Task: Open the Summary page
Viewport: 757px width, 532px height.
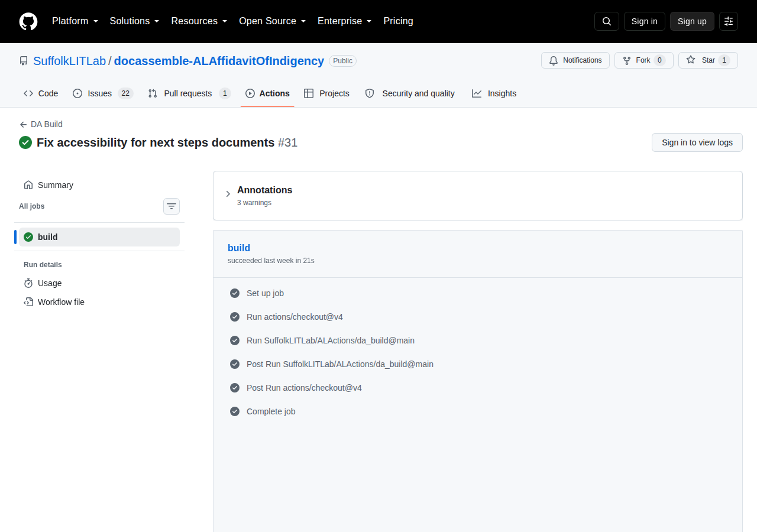Action: [99, 185]
